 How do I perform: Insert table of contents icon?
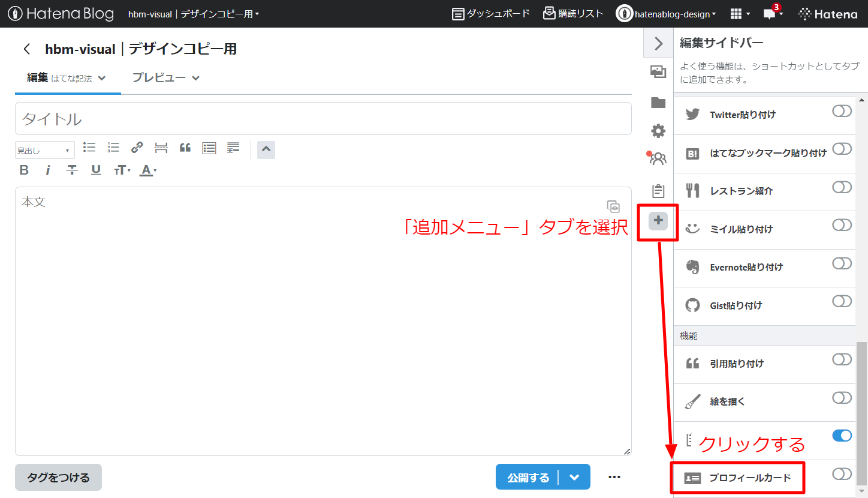[209, 148]
